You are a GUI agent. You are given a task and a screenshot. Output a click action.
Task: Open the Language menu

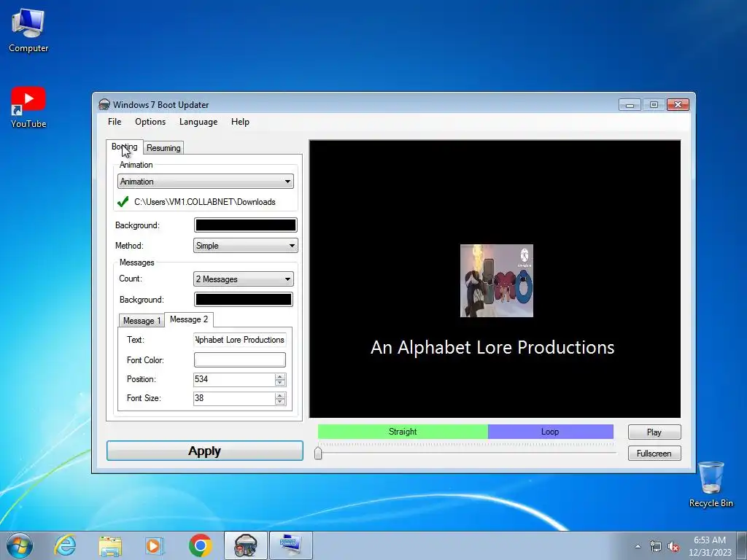point(198,122)
